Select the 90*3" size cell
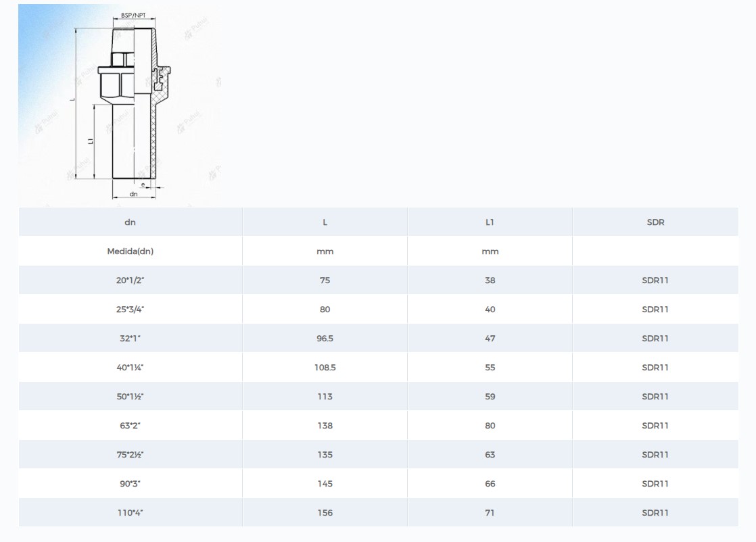756x542 pixels. click(131, 484)
